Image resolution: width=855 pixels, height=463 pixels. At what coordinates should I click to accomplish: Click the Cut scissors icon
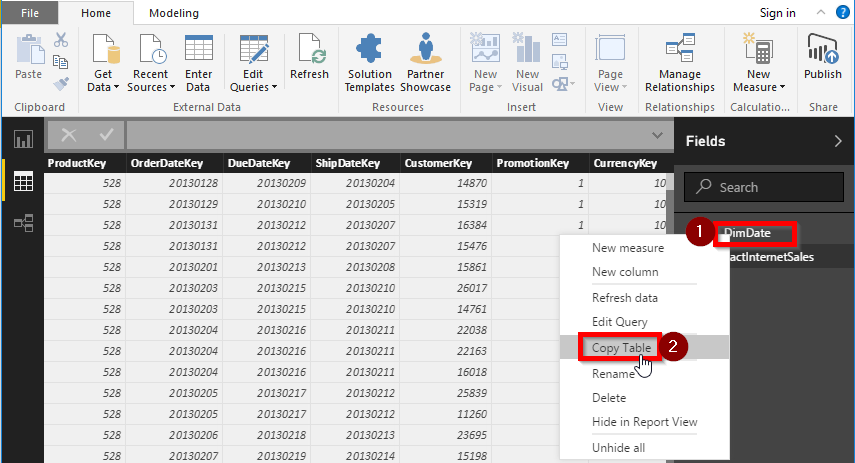[x=61, y=40]
